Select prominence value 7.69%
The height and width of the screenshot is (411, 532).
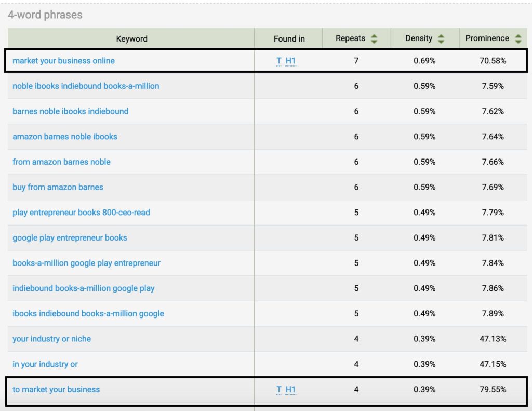[x=493, y=187]
